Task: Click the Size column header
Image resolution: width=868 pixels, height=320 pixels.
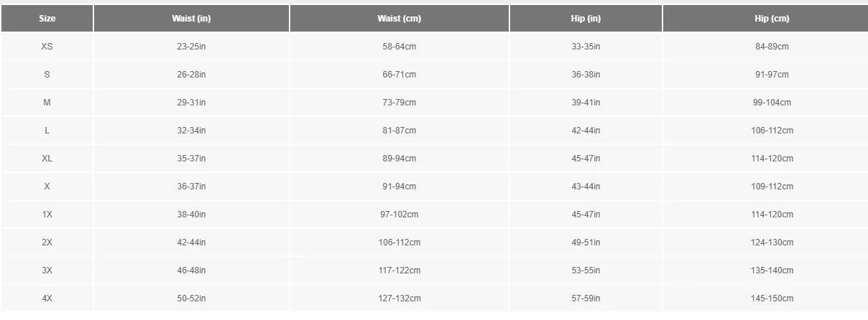Action: click(47, 19)
